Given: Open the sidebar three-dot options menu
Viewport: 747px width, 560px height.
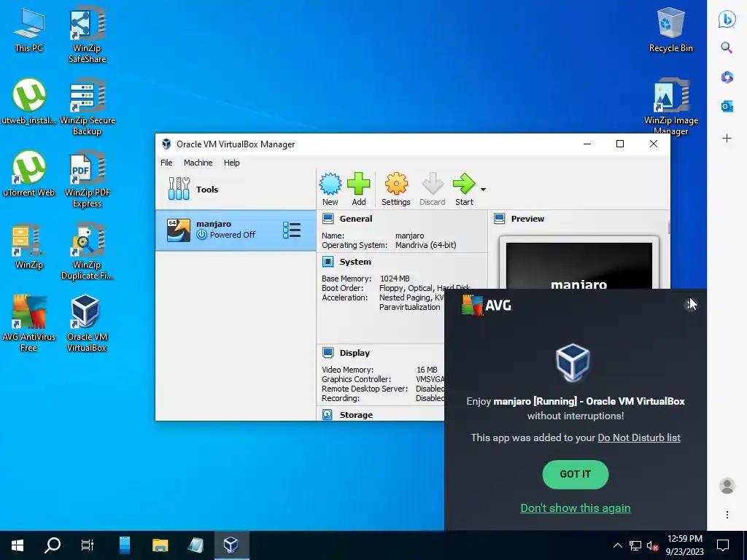Looking at the screenshot, I should point(727,515).
